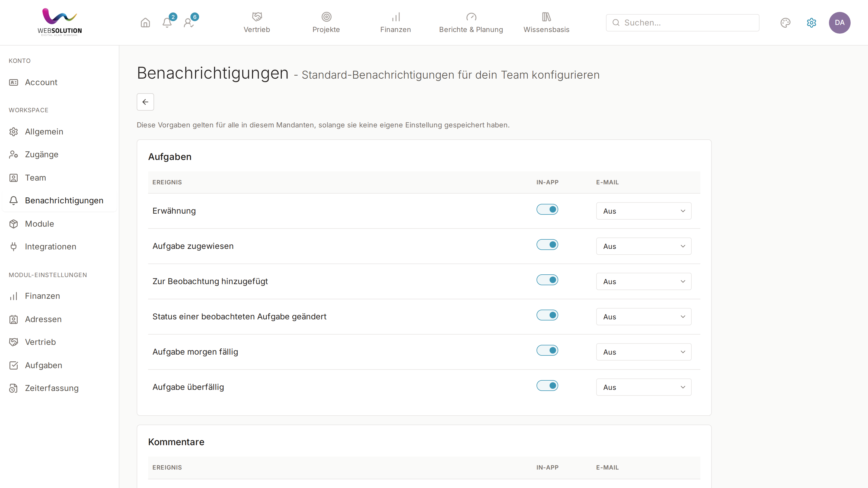Click the Account ID card icon in sidebar
The width and height of the screenshot is (868, 488).
(x=14, y=82)
